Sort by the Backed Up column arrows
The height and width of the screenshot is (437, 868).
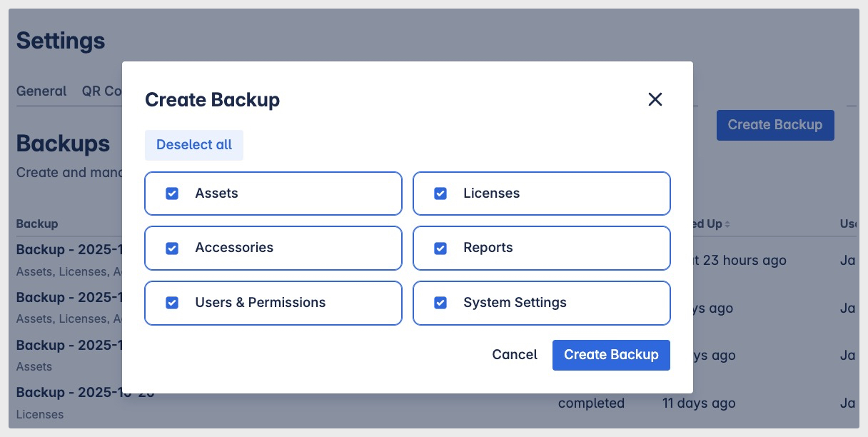[x=727, y=224]
